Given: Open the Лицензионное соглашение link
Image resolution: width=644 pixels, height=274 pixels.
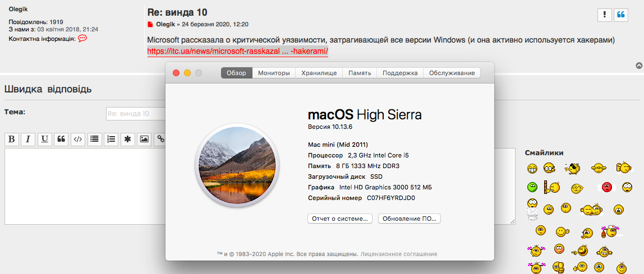Looking at the screenshot, I should tap(399, 254).
